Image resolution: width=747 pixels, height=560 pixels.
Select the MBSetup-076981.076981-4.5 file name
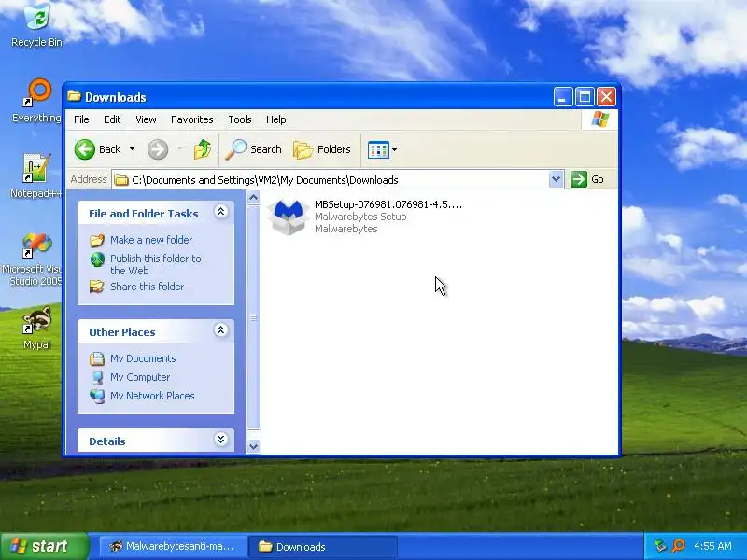[388, 204]
